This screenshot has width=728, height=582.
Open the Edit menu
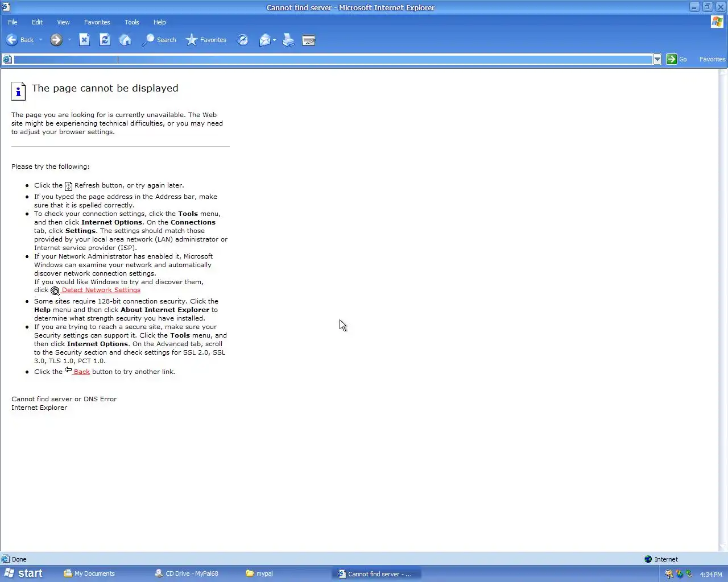tap(37, 22)
